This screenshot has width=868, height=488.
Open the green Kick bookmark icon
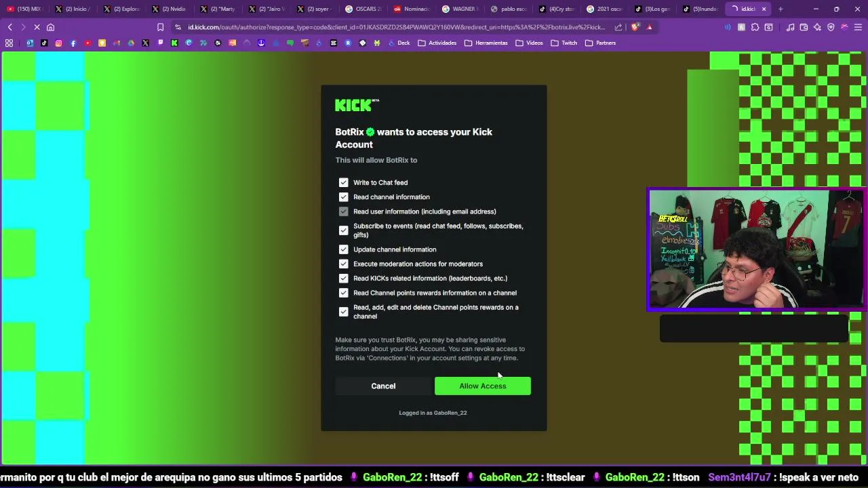(174, 43)
